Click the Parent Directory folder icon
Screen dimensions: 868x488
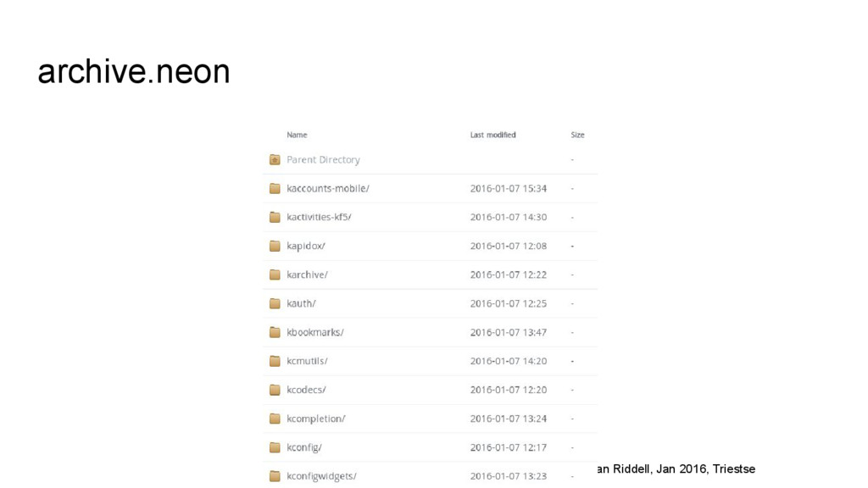[275, 160]
